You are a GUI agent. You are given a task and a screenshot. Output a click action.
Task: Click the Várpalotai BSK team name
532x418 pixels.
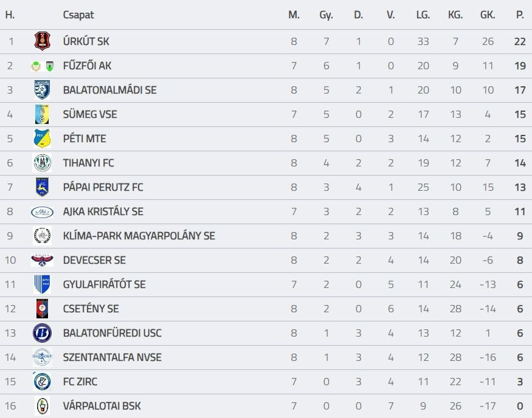coord(102,406)
